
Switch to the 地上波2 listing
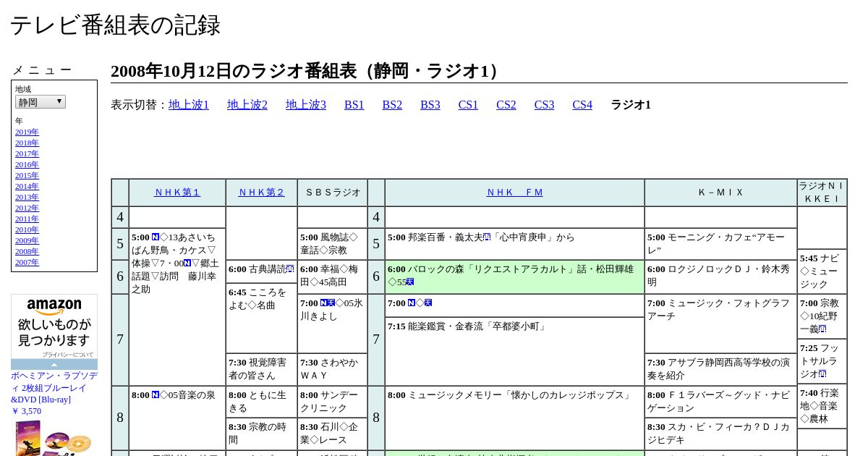coord(247,105)
